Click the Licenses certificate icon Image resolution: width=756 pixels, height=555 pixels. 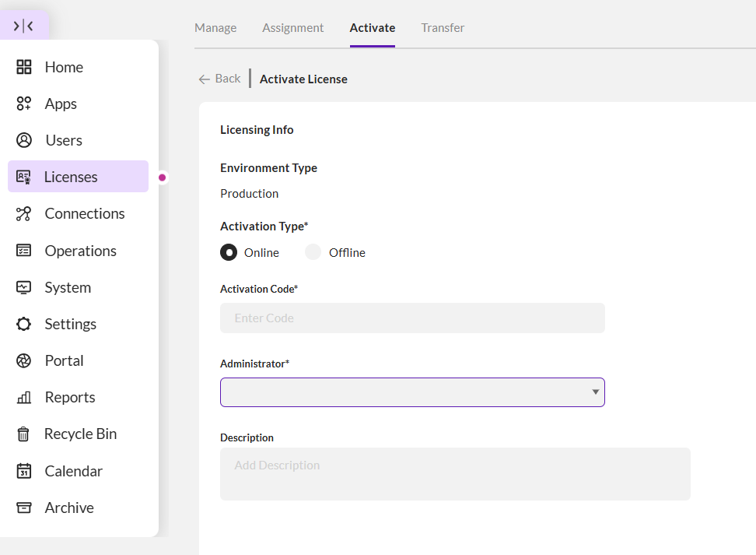coord(23,177)
